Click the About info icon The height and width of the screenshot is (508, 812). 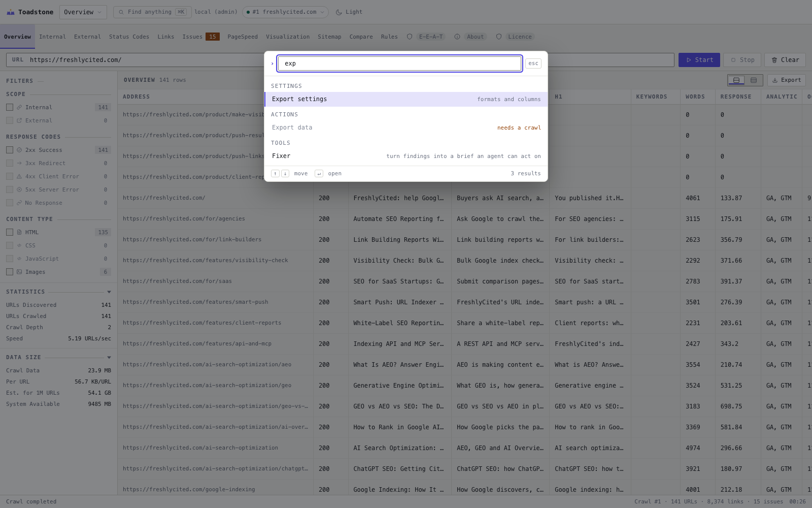click(457, 37)
